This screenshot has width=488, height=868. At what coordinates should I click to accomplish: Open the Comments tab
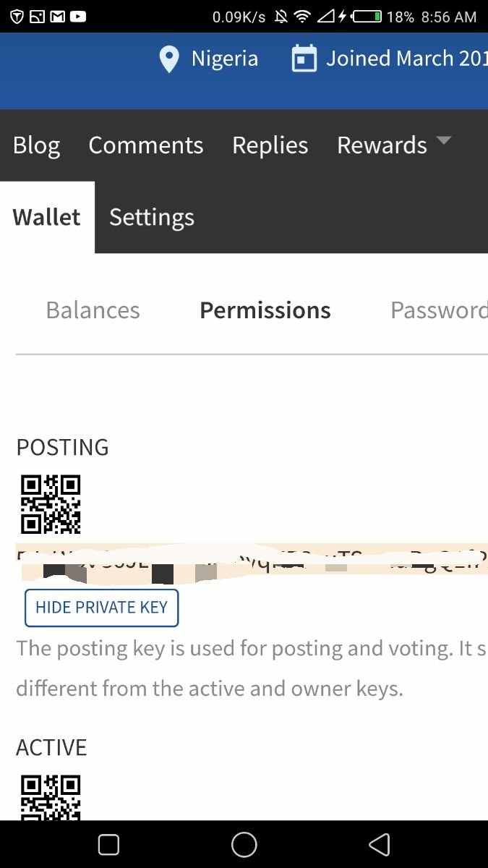146,145
